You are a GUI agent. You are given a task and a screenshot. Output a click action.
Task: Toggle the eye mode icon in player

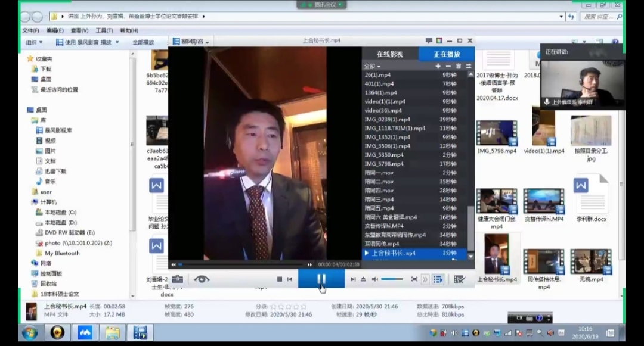coord(202,279)
